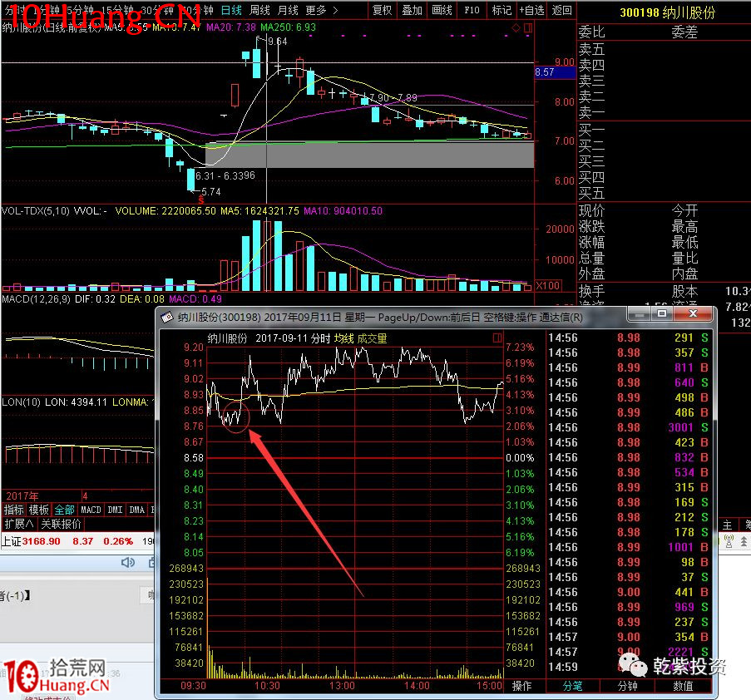Click the tick row with volume 640
Viewport: 751px width, 700px height.
(x=629, y=382)
